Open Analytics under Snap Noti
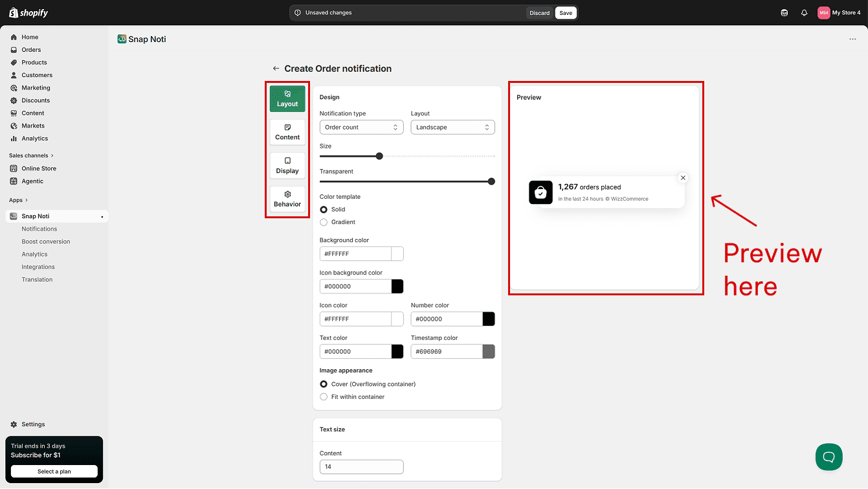 pos(35,254)
